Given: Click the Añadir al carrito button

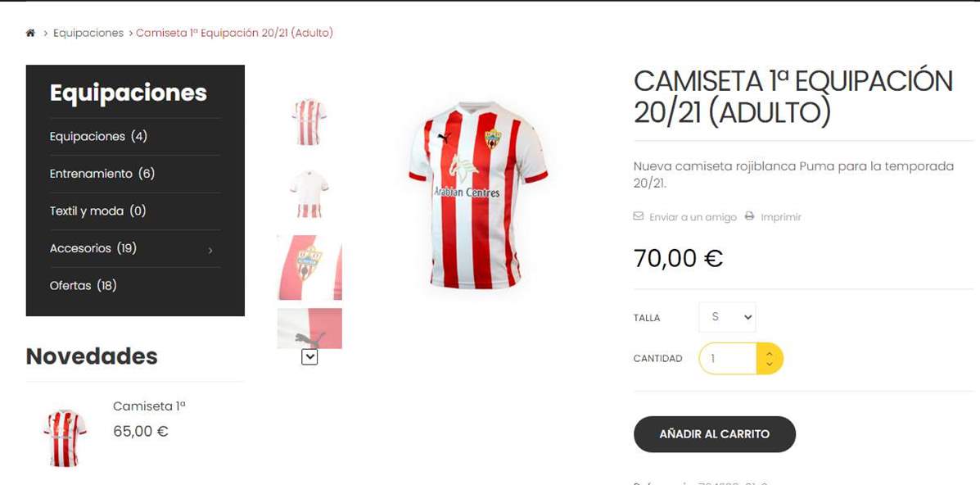Looking at the screenshot, I should point(715,434).
